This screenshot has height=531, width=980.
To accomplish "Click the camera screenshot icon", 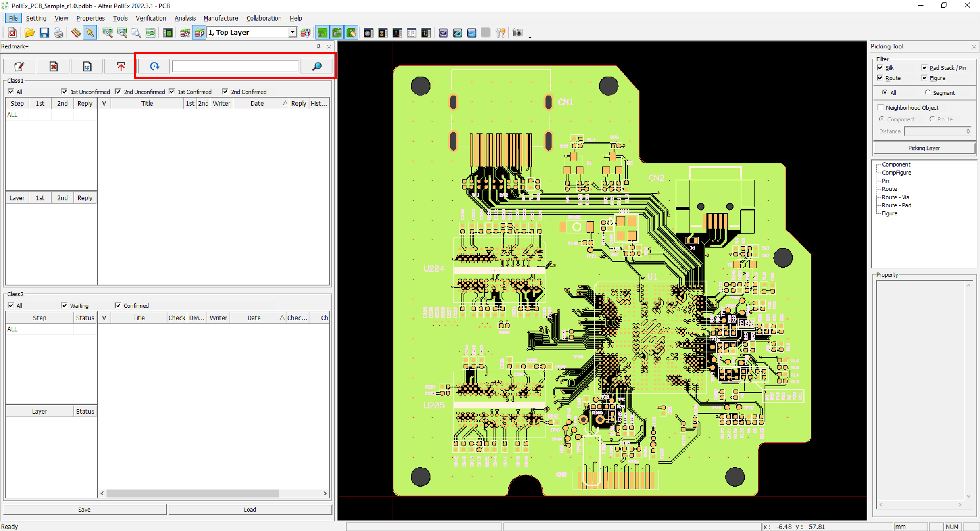I will tap(517, 33).
